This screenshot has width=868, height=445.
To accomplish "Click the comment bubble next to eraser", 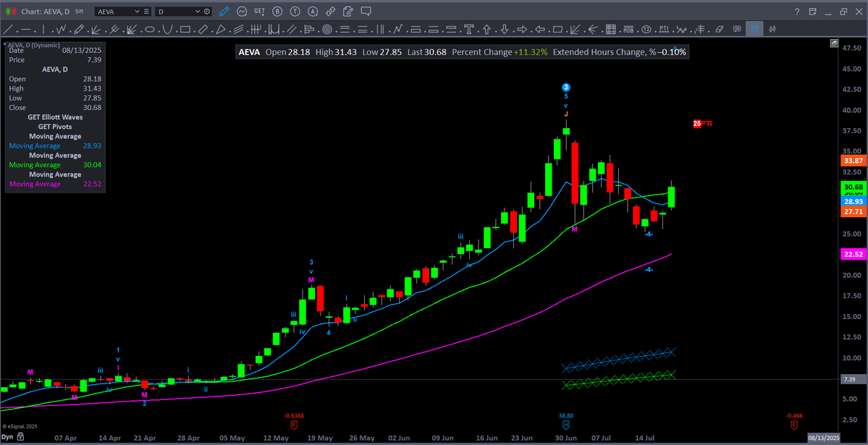I will 737,30.
